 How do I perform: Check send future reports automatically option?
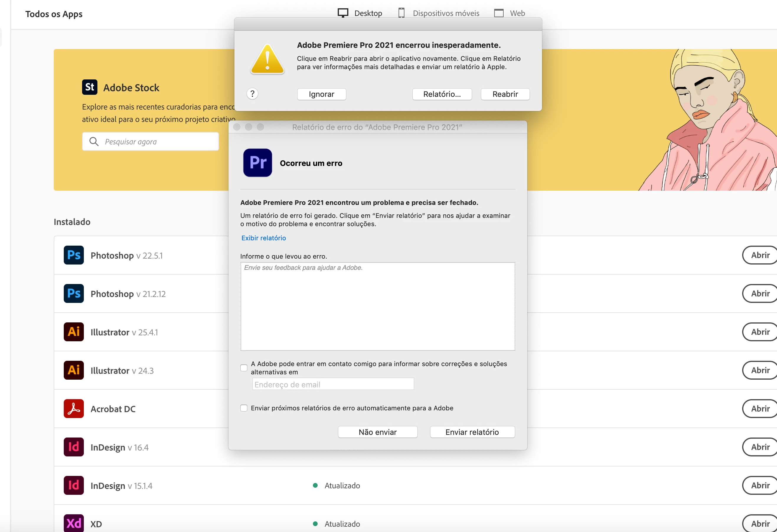[x=244, y=408]
